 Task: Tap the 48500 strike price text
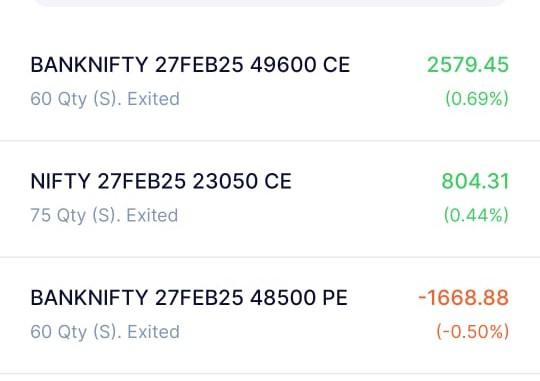point(283,298)
